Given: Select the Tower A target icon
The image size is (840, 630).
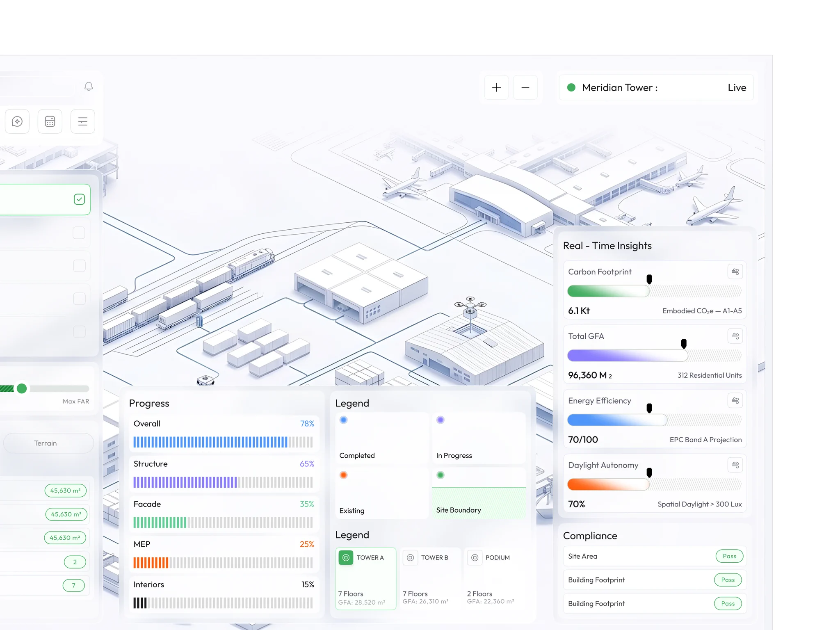Looking at the screenshot, I should (x=346, y=557).
